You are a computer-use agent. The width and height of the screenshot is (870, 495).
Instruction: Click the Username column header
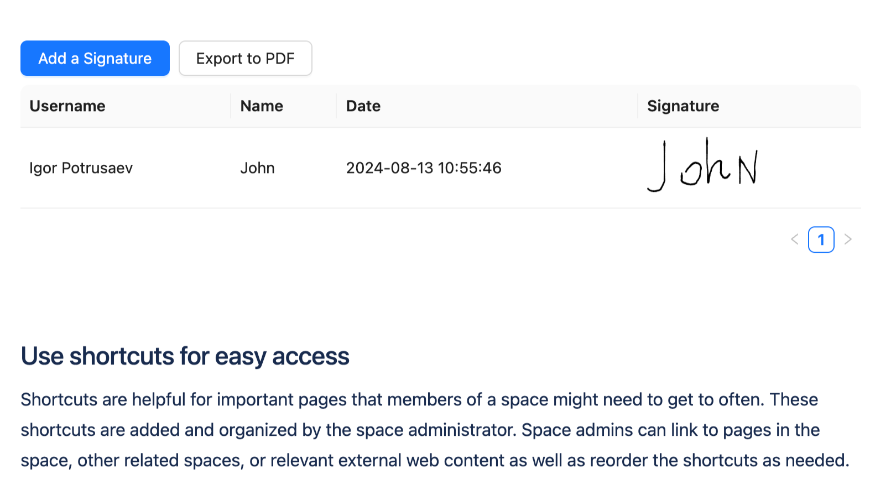click(67, 106)
